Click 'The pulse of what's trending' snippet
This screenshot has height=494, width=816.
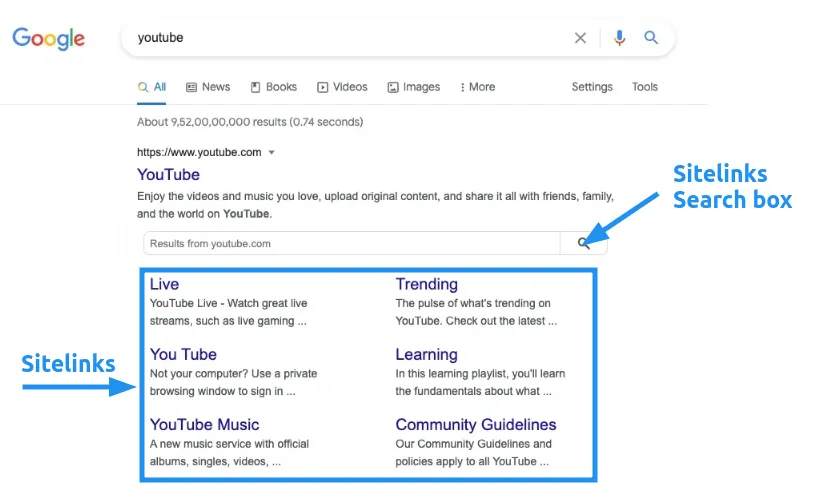tap(476, 312)
